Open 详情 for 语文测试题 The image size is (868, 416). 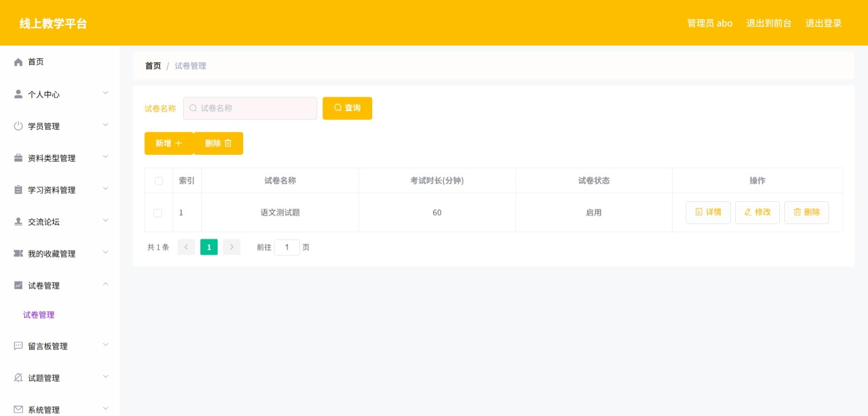[708, 212]
